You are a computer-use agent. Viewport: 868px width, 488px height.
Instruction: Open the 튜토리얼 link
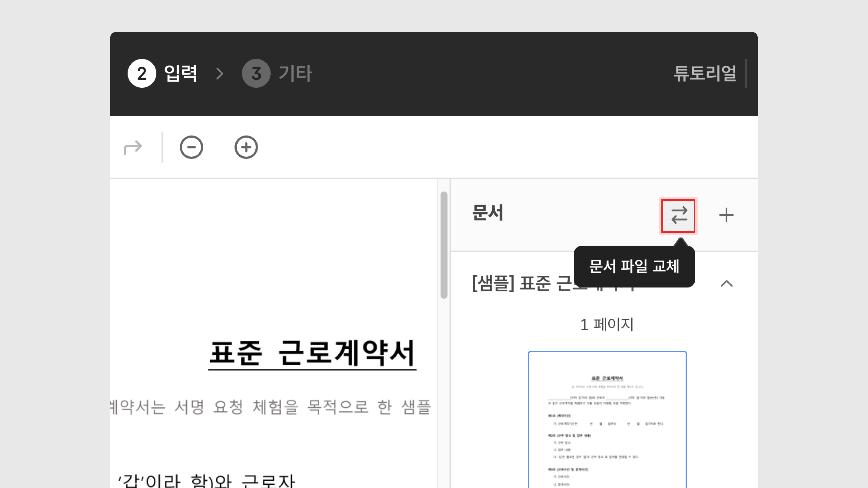[705, 73]
